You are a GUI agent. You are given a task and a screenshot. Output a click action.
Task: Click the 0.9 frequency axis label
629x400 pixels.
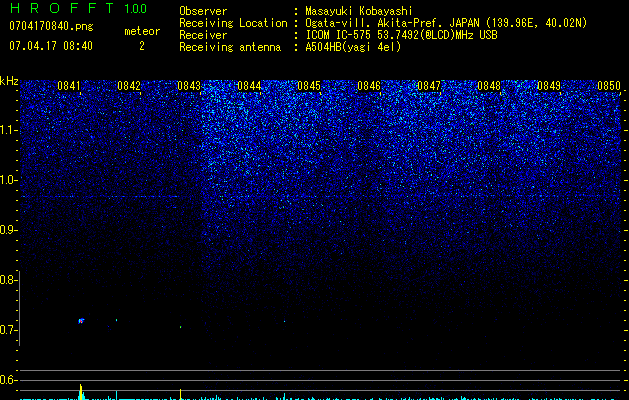tap(8, 230)
